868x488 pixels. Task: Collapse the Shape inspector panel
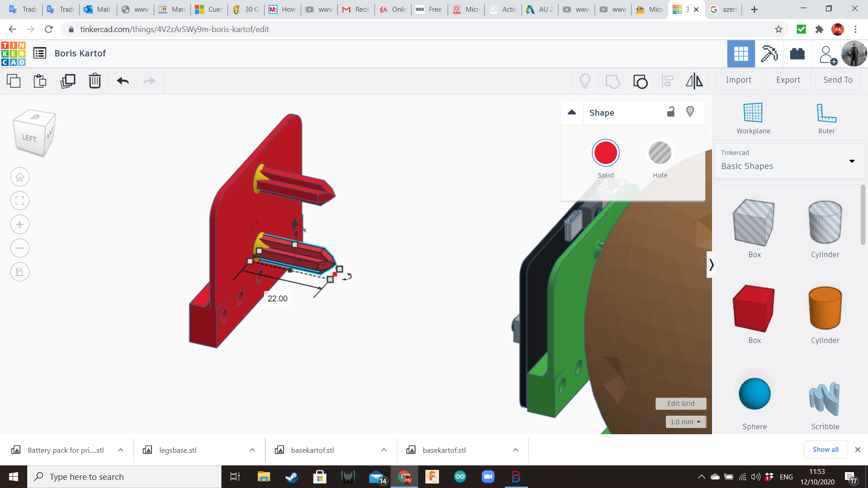[571, 113]
